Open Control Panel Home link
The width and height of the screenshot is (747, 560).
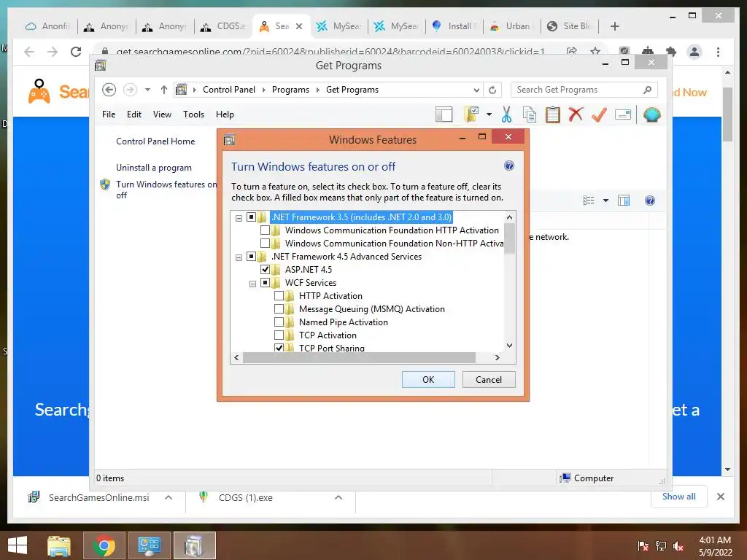point(155,141)
